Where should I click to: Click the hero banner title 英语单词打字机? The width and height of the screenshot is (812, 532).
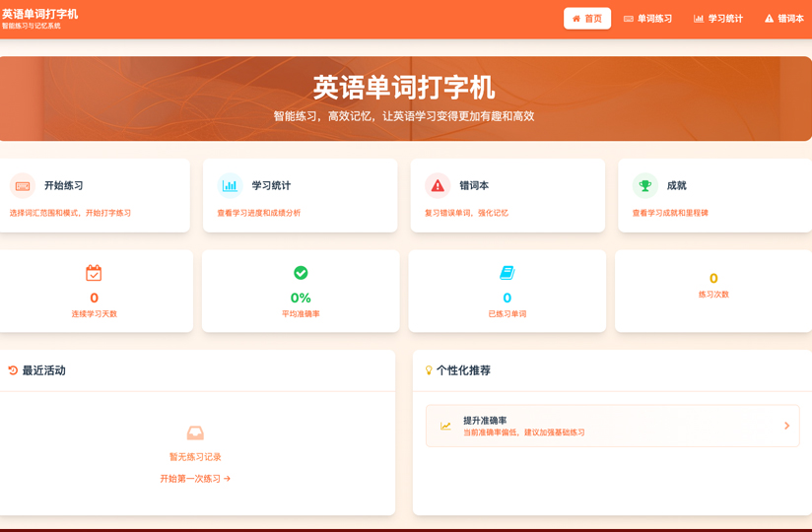click(404, 87)
